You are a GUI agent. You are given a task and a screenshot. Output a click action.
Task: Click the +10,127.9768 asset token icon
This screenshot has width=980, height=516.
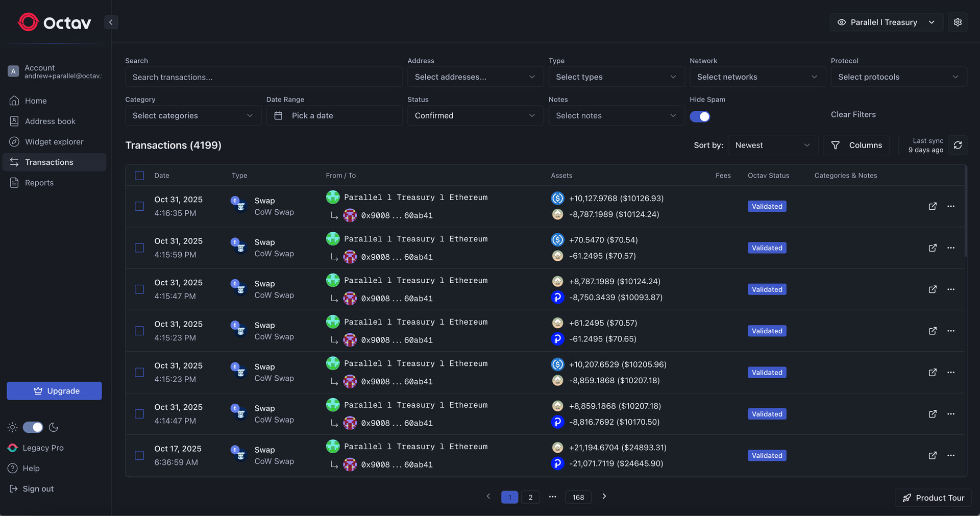pos(557,198)
